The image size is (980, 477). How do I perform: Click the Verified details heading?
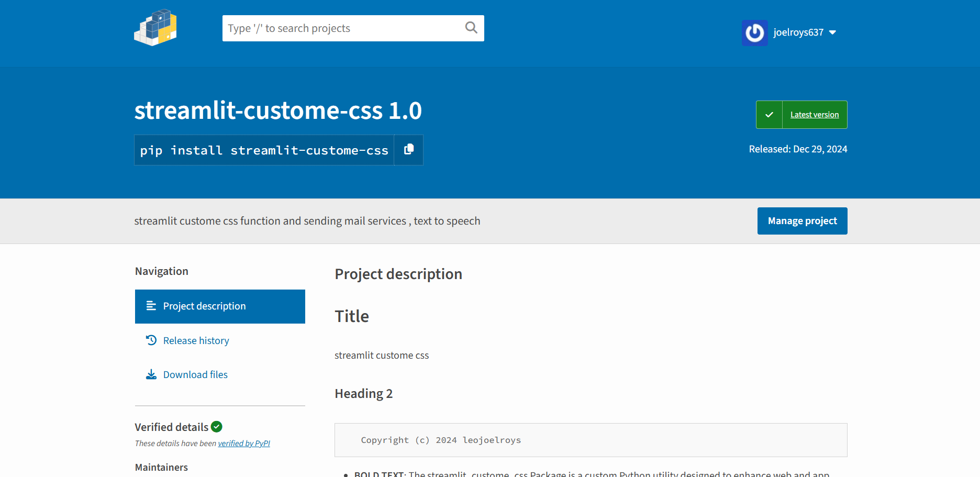coord(171,427)
